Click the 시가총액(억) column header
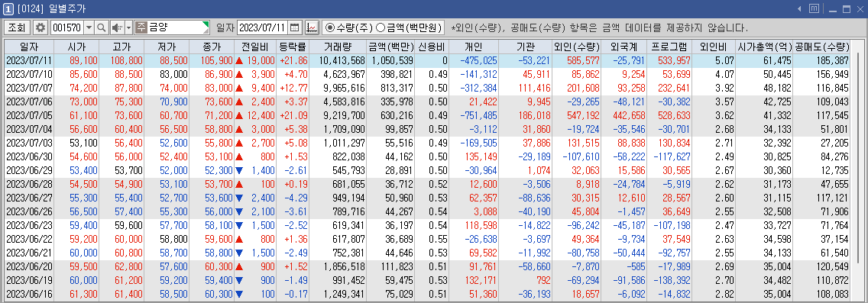Image resolution: width=868 pixels, height=303 pixels. click(x=765, y=47)
